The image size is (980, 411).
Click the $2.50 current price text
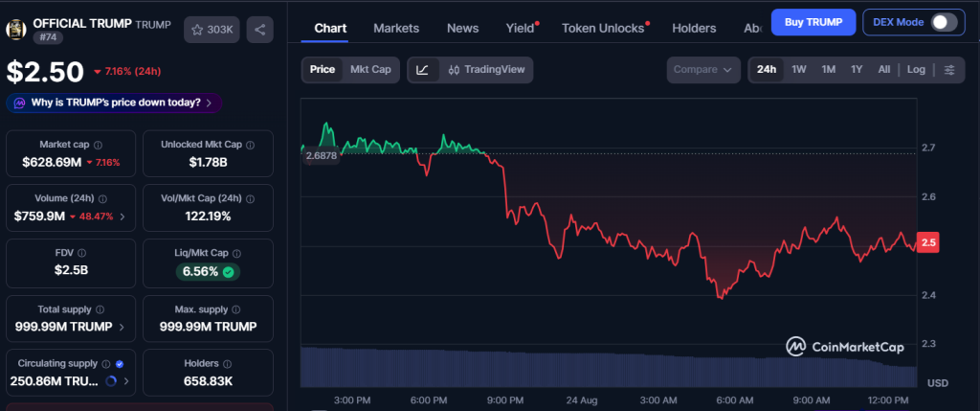click(x=45, y=72)
